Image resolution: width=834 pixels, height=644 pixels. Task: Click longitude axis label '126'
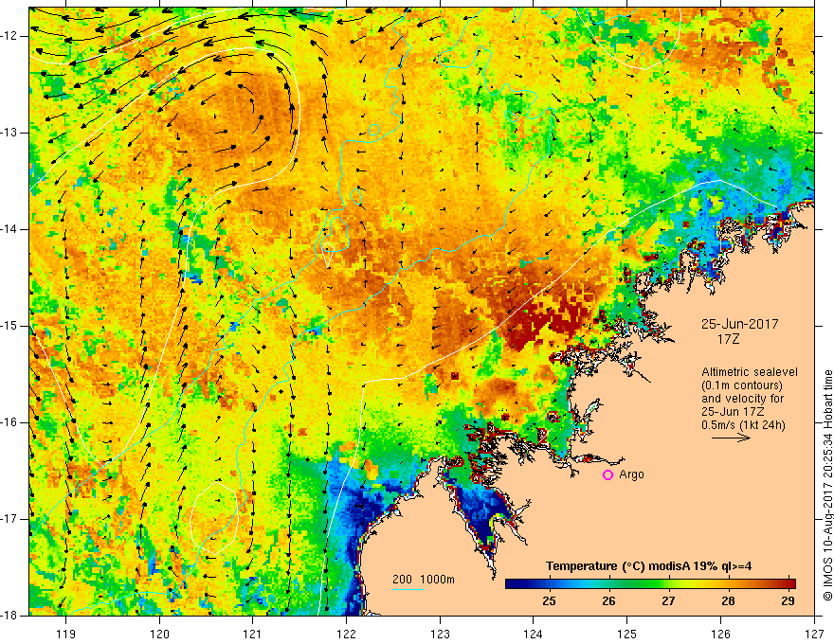[x=720, y=634]
